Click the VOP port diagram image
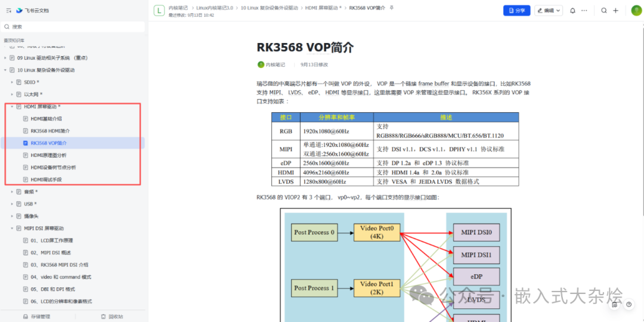Image resolution: width=644 pixels, height=322 pixels. (396, 265)
